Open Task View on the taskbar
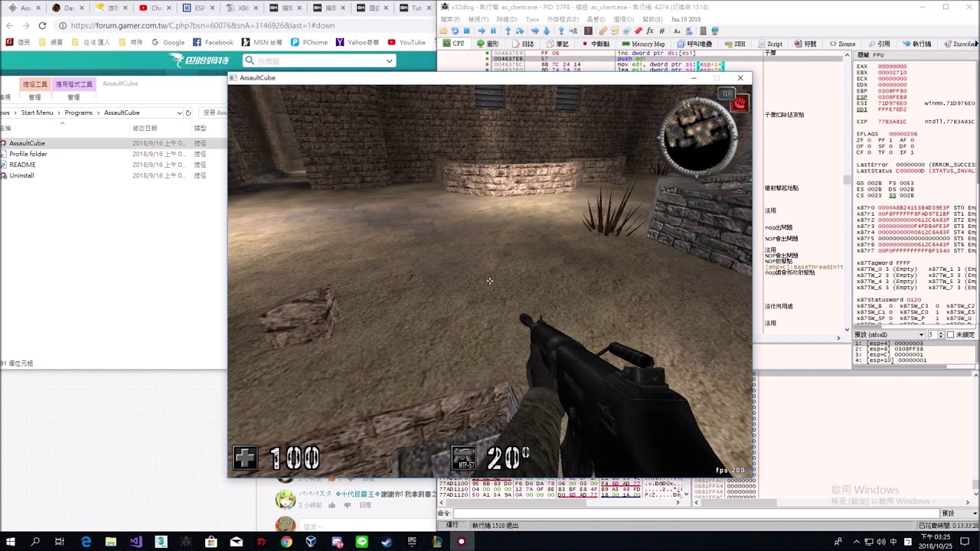980x551 pixels. 59,542
